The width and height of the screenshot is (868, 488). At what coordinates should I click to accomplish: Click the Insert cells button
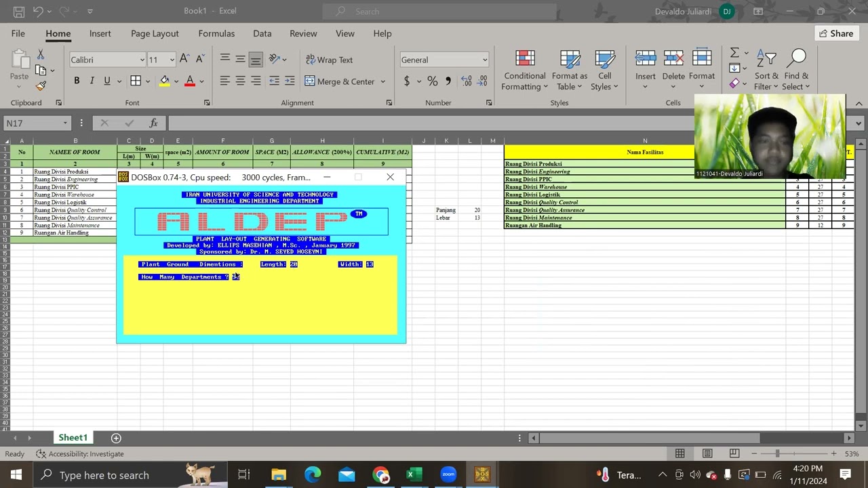click(646, 70)
